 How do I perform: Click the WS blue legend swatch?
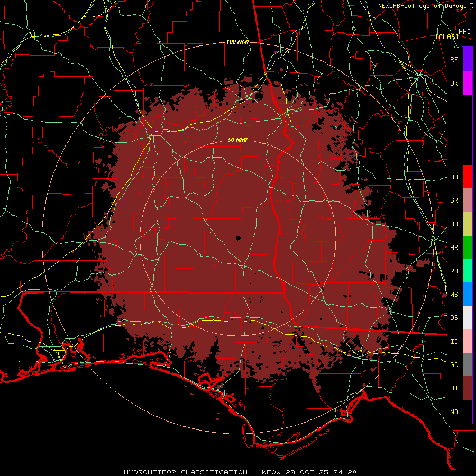(x=467, y=294)
